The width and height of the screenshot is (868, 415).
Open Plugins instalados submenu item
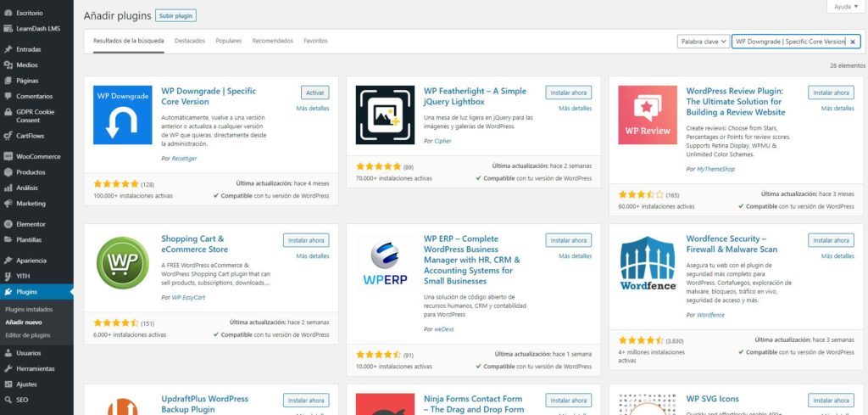(29, 309)
